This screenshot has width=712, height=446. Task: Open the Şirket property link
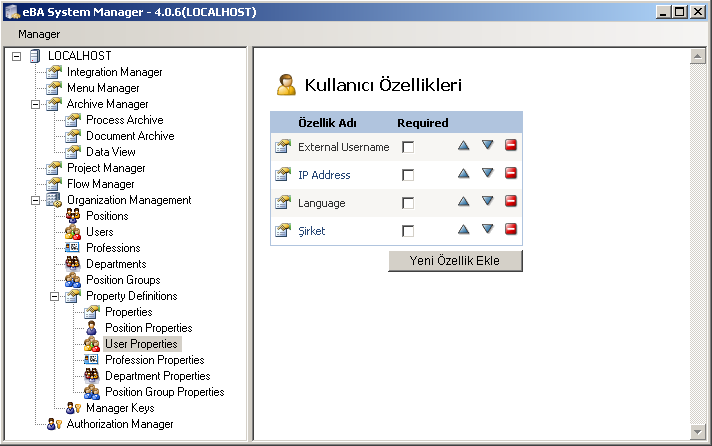click(x=312, y=231)
